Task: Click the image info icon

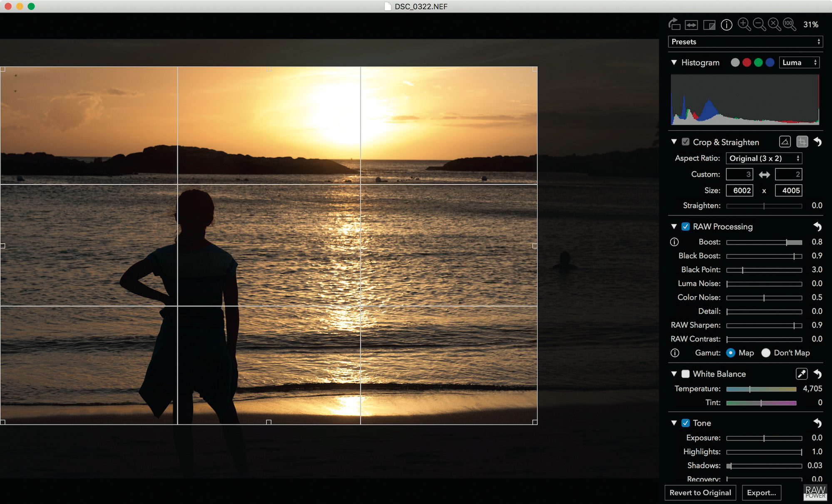Action: (x=726, y=25)
